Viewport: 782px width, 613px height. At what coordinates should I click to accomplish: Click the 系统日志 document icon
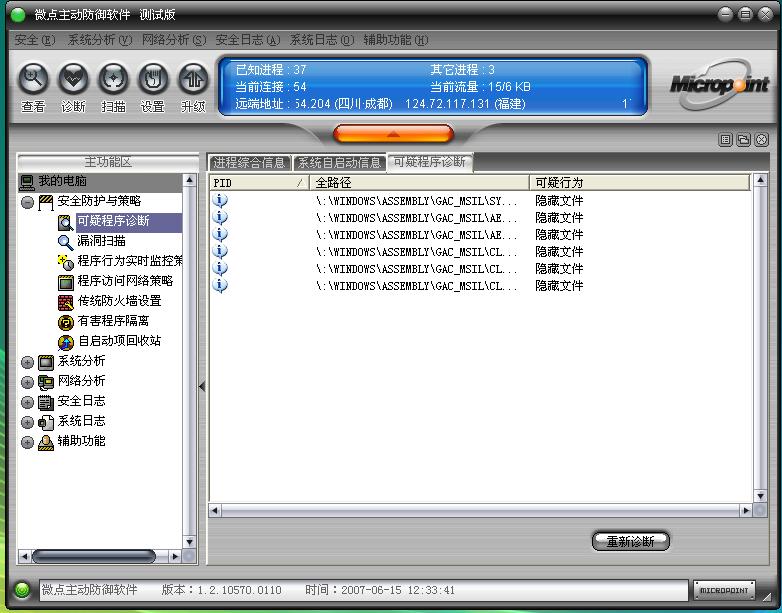click(x=46, y=422)
